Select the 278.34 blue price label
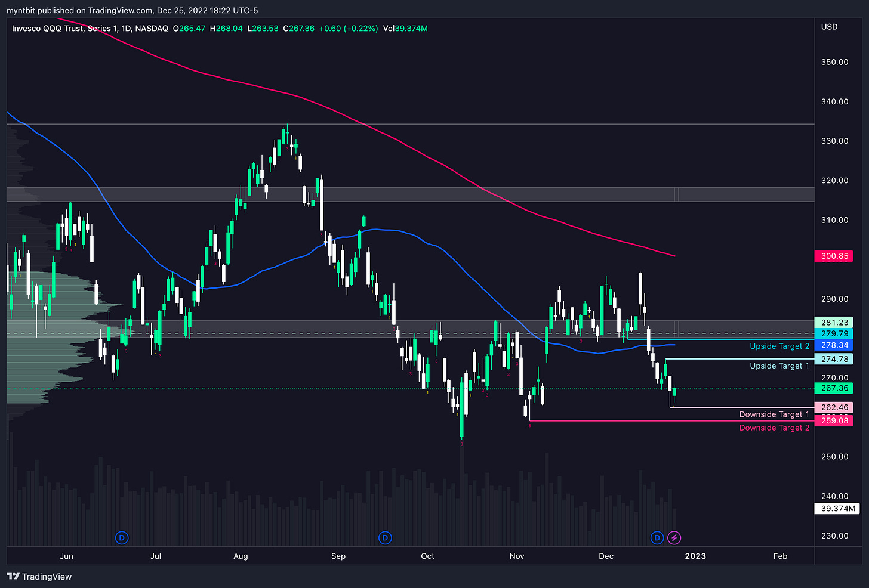 point(834,345)
